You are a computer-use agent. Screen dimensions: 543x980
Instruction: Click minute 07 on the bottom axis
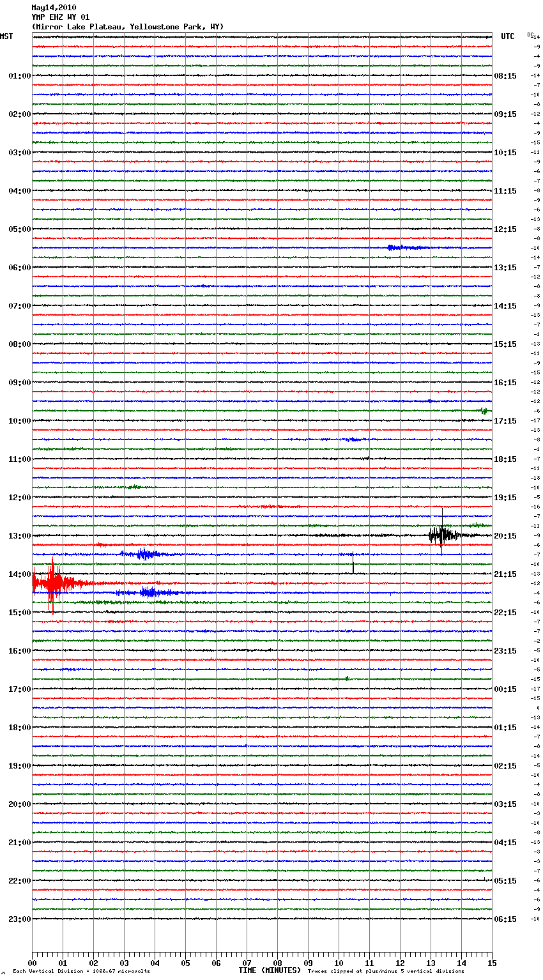pyautogui.click(x=247, y=963)
